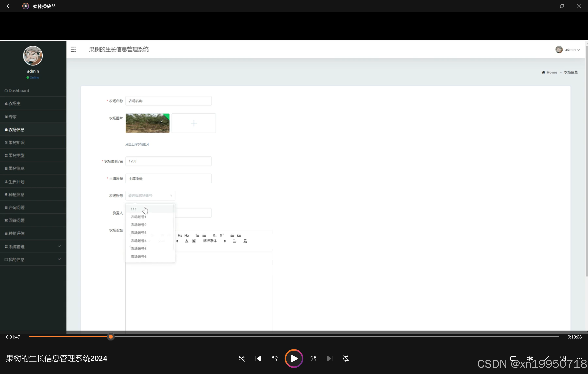Select option 111 in dropdown

[149, 209]
